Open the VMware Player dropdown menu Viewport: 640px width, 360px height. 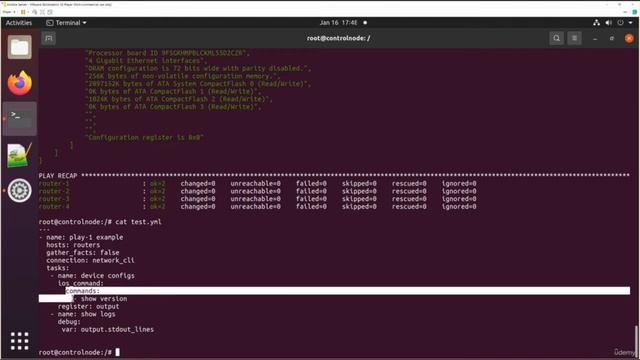click(x=9, y=12)
